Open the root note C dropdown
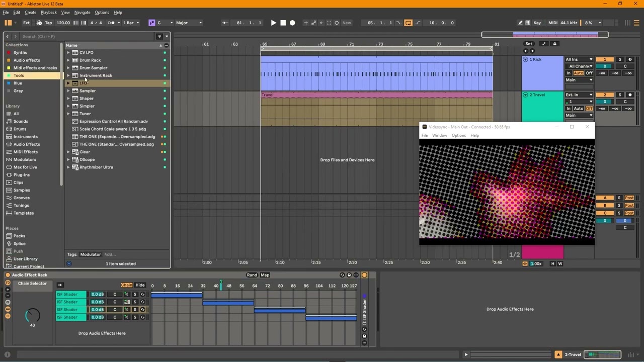This screenshot has height=362, width=644. [x=165, y=23]
